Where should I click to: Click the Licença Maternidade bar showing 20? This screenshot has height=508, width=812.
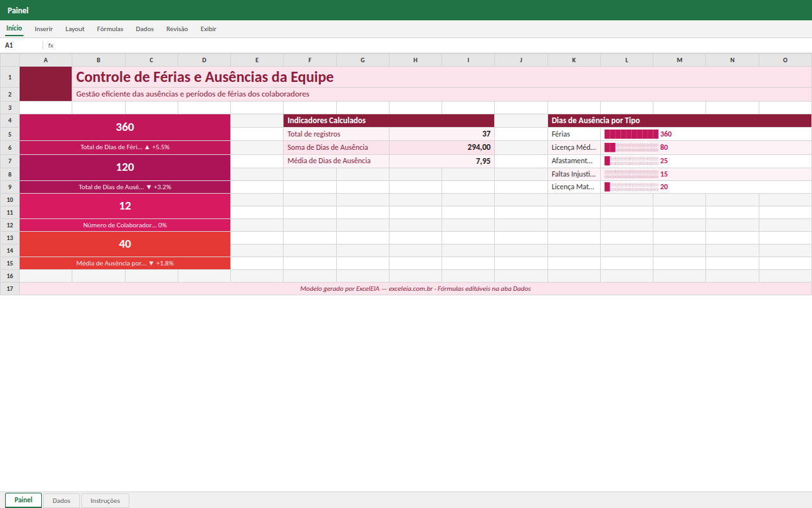(706, 187)
